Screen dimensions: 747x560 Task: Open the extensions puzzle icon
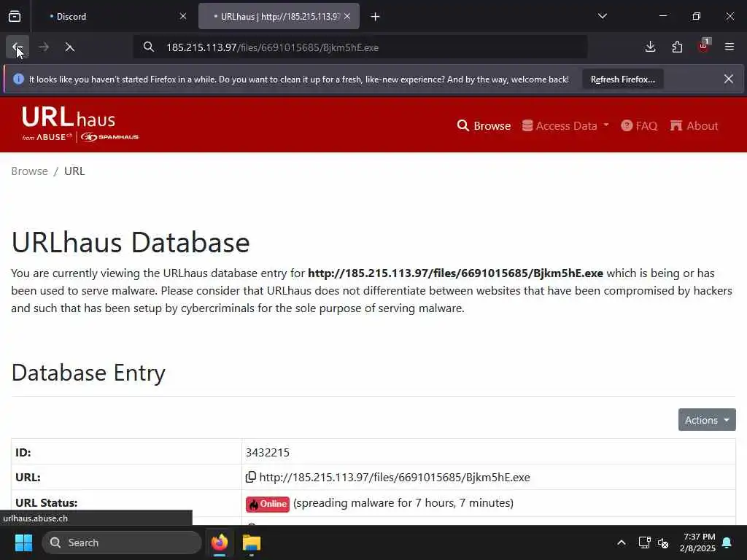pyautogui.click(x=677, y=47)
